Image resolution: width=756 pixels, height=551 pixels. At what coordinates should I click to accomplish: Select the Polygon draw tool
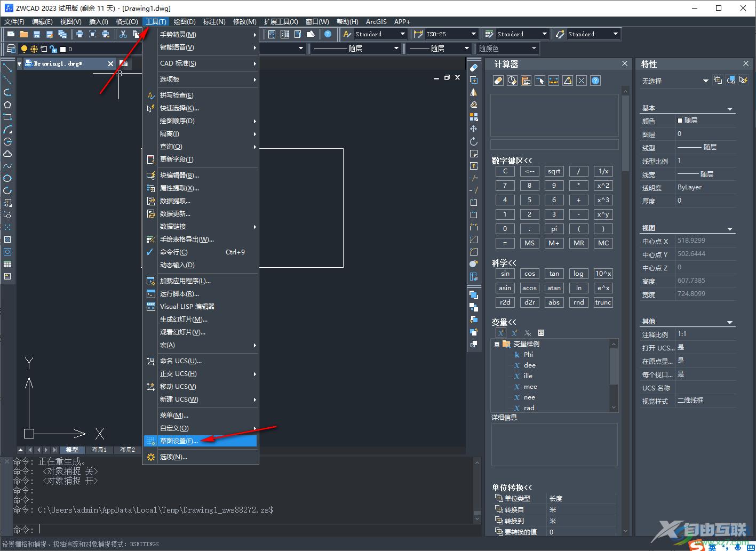coord(7,105)
